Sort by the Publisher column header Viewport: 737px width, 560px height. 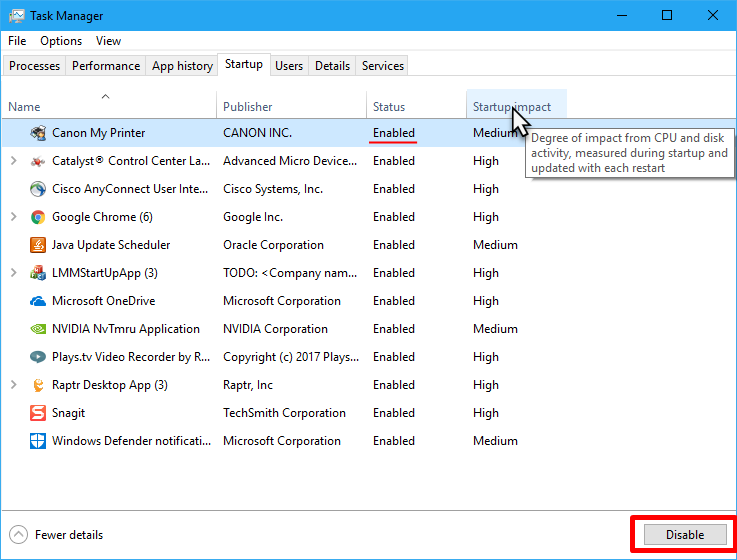coord(248,107)
